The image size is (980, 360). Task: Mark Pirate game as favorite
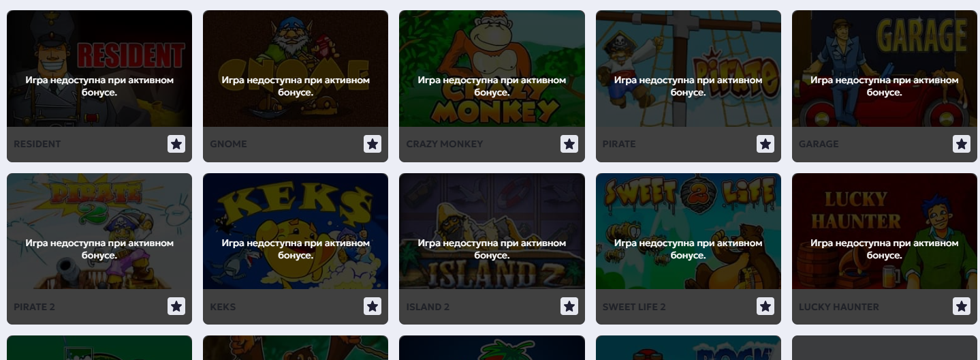click(x=765, y=144)
